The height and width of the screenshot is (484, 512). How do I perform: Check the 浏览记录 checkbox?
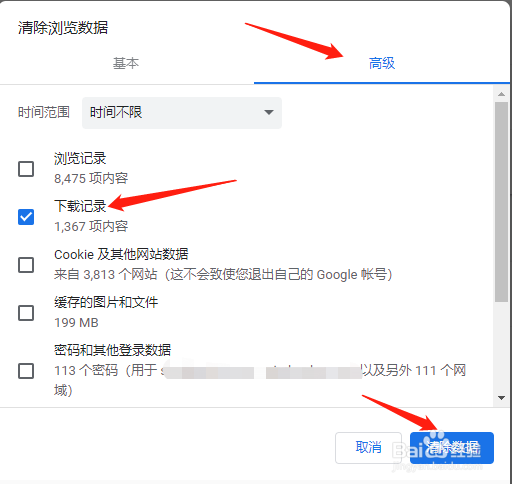26,169
